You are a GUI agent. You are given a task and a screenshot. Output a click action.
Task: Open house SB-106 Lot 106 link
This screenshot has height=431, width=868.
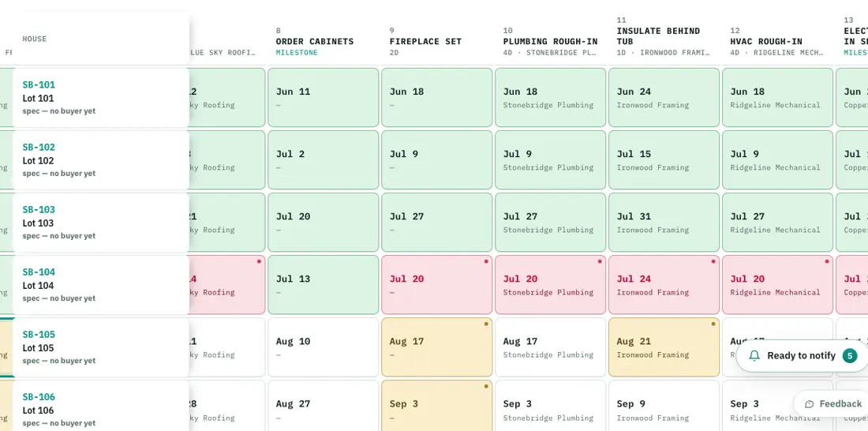(x=38, y=396)
